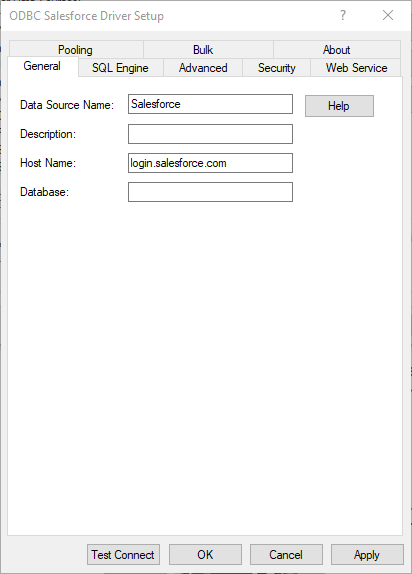412x574 pixels.
Task: Click the Data Source Name field
Action: click(x=210, y=104)
